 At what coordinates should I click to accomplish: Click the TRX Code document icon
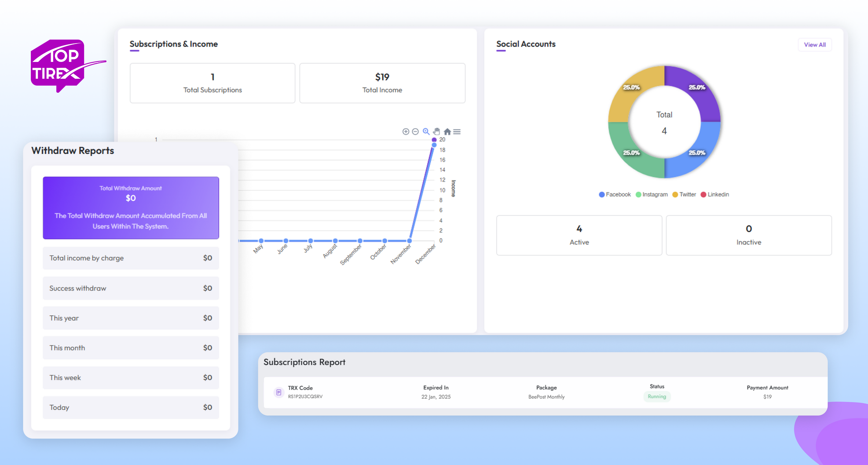tap(278, 392)
